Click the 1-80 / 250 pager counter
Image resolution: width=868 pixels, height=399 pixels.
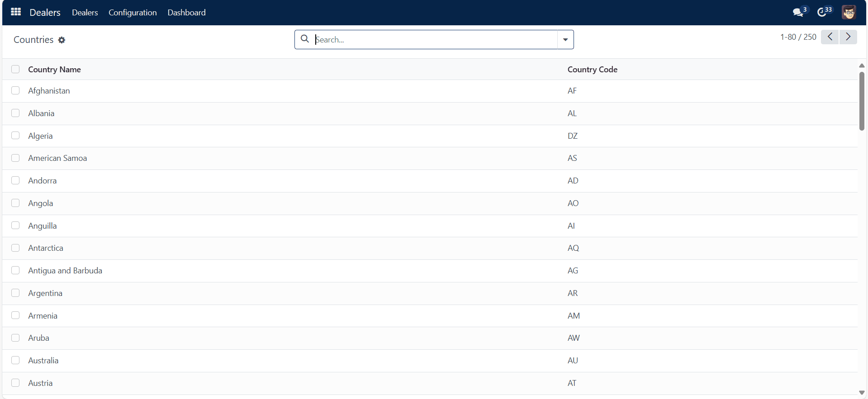click(798, 37)
